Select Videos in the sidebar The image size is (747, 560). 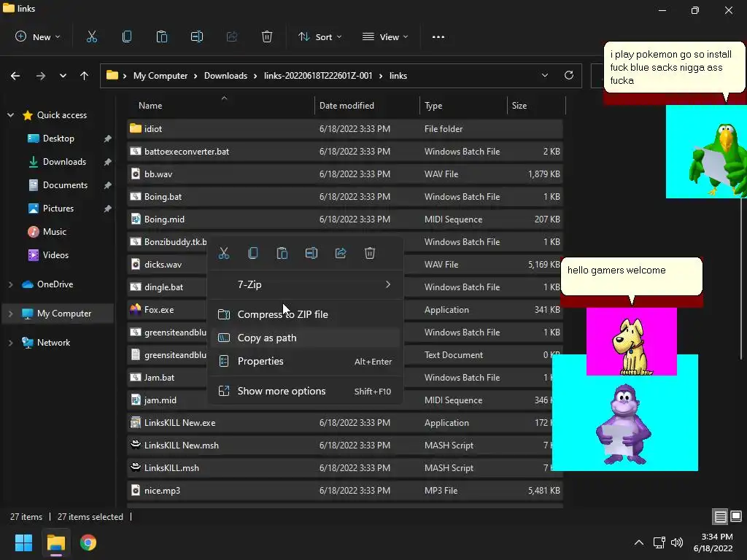tap(55, 255)
